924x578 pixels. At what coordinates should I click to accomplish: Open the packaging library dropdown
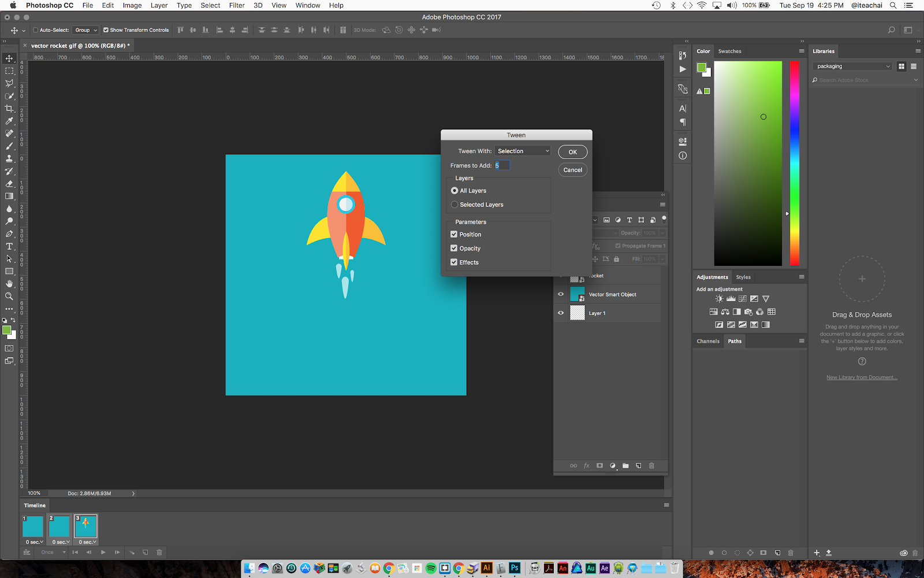click(x=853, y=66)
